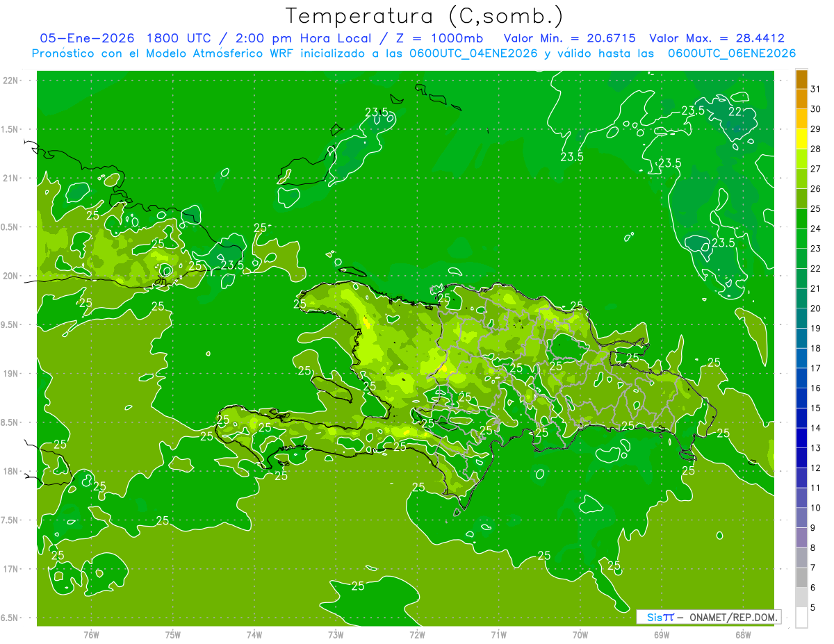Pick the purple swatch between 9 and 10
834x644 pixels.
click(801, 518)
